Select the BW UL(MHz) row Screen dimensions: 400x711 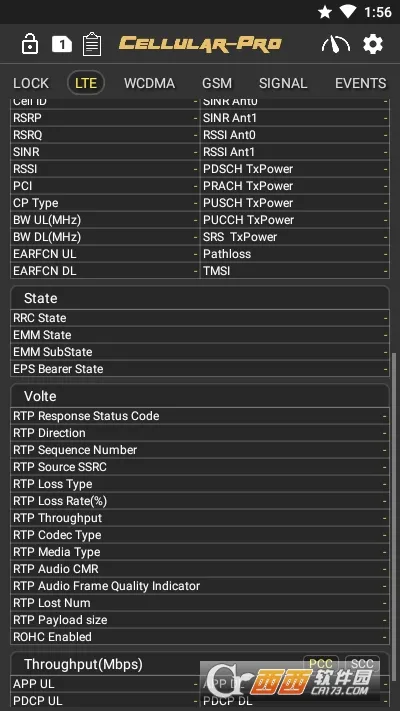click(105, 220)
